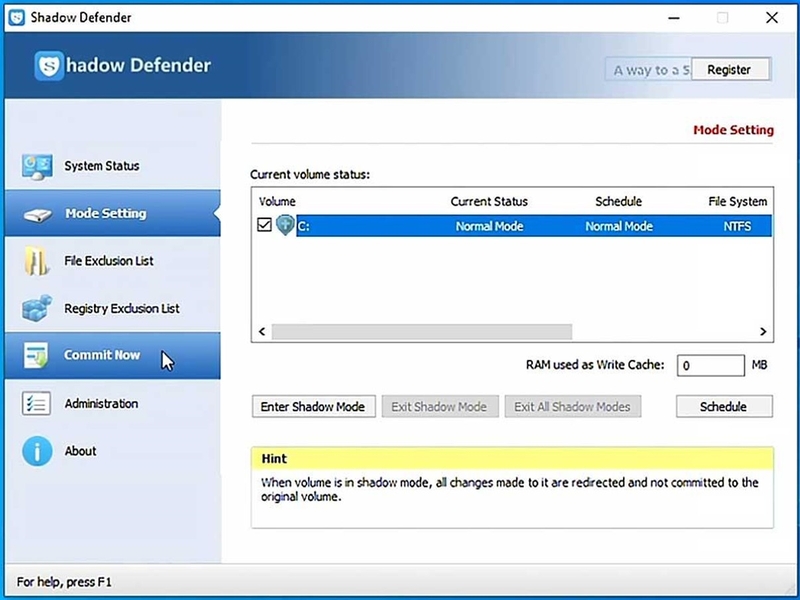
Task: Click the System Status monitor icon
Action: pyautogui.click(x=37, y=167)
